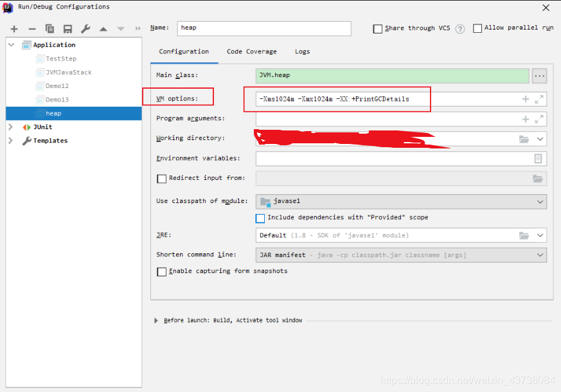This screenshot has height=392, width=561.
Task: Select the Demo12 configuration
Action: coord(57,86)
